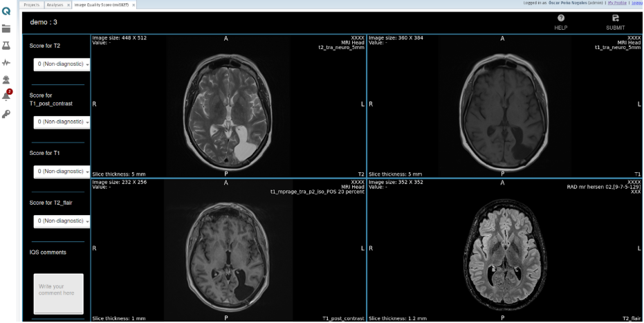This screenshot has width=644, height=323.
Task: Close the Analyses tab
Action: 68,5
